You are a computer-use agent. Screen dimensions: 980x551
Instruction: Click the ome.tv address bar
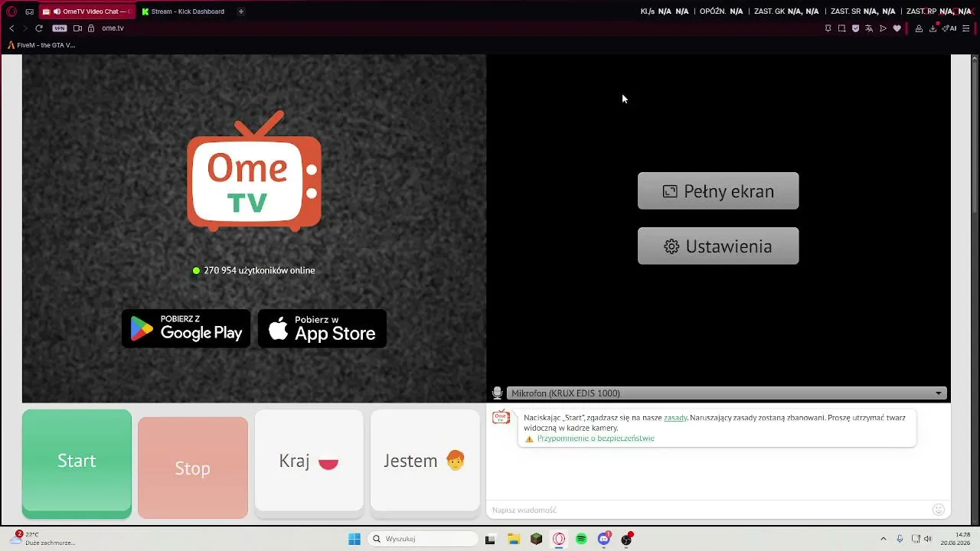click(x=113, y=28)
